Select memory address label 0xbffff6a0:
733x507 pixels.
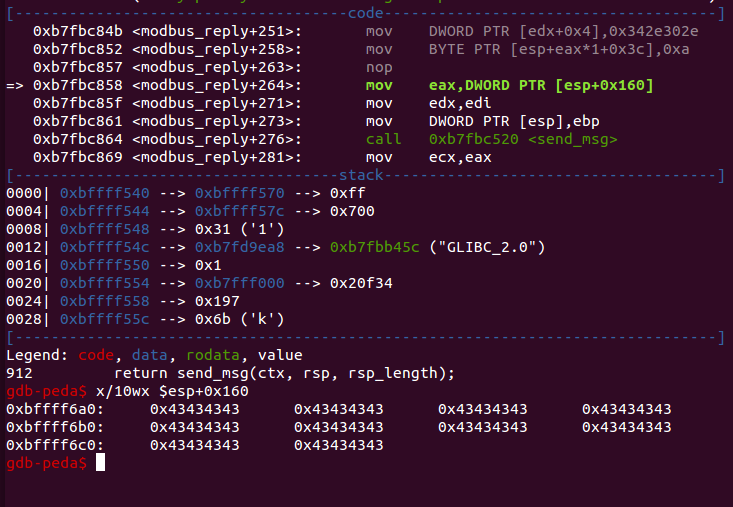pos(55,409)
